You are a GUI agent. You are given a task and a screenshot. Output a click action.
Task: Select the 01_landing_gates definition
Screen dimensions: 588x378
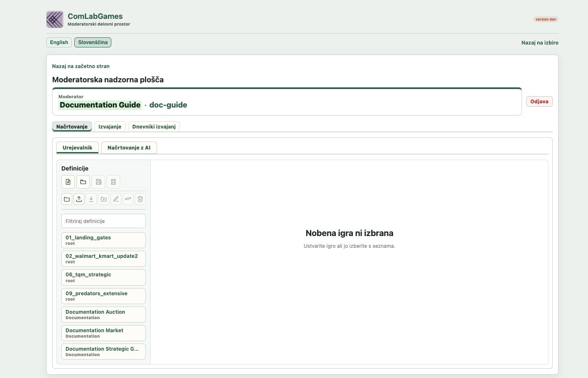(x=103, y=240)
